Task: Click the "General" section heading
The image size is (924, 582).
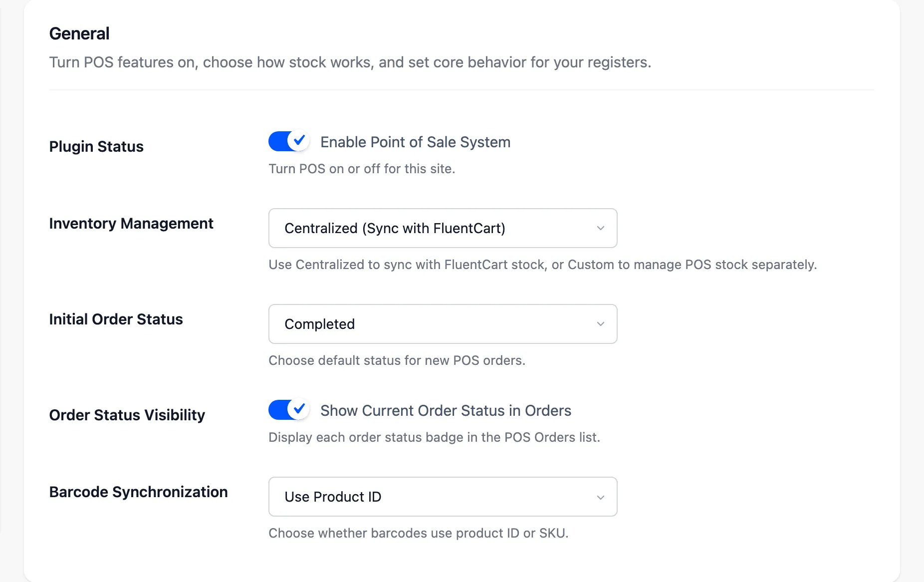Action: pos(79,33)
